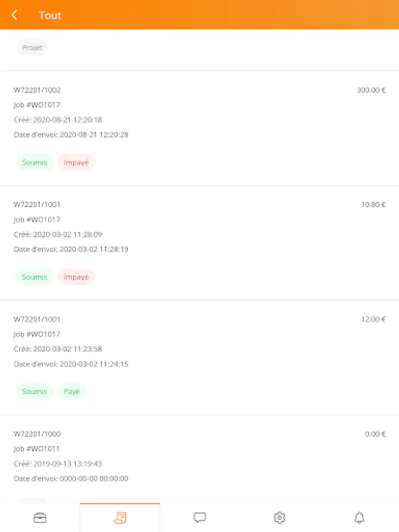
Task: Tap the 0.00 € amount
Action: pyautogui.click(x=375, y=434)
